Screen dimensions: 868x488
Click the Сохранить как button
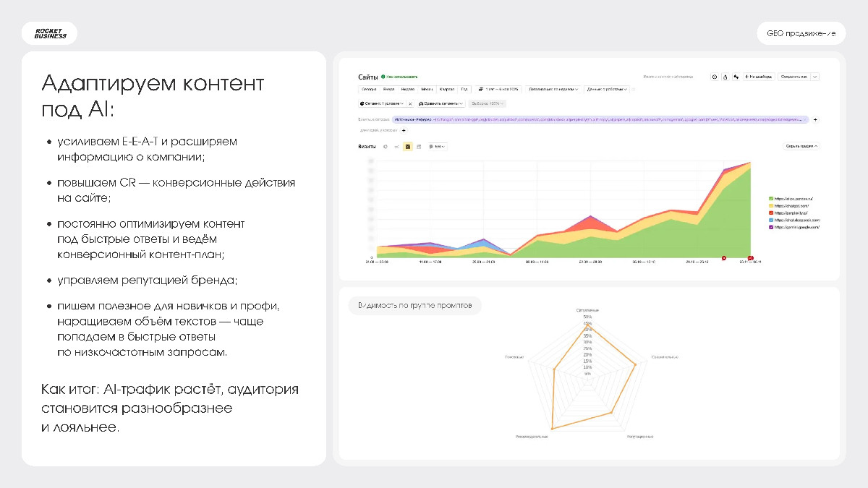click(x=793, y=77)
